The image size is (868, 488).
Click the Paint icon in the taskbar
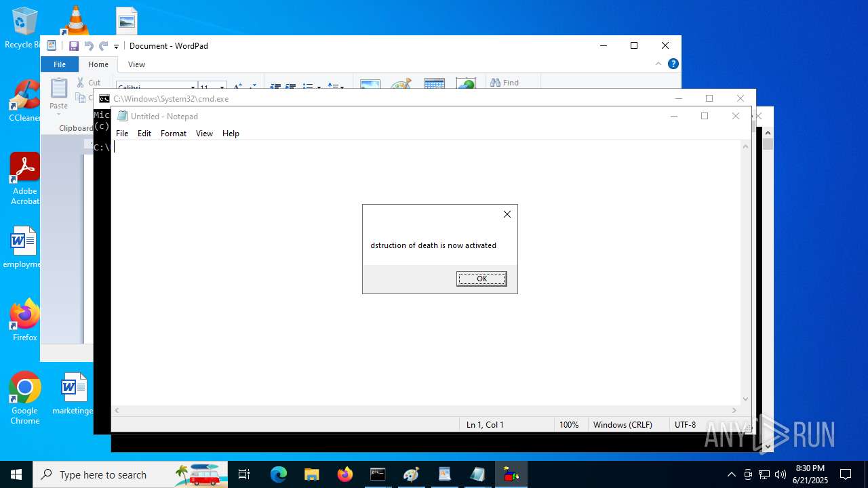[411, 474]
